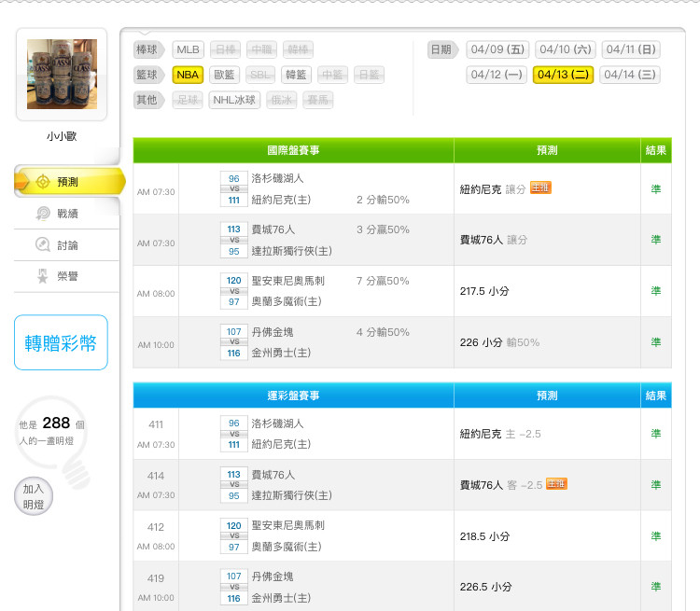Viewport: 700px width, 611px height.
Task: Choose date 04/10 (六)
Action: tap(566, 49)
